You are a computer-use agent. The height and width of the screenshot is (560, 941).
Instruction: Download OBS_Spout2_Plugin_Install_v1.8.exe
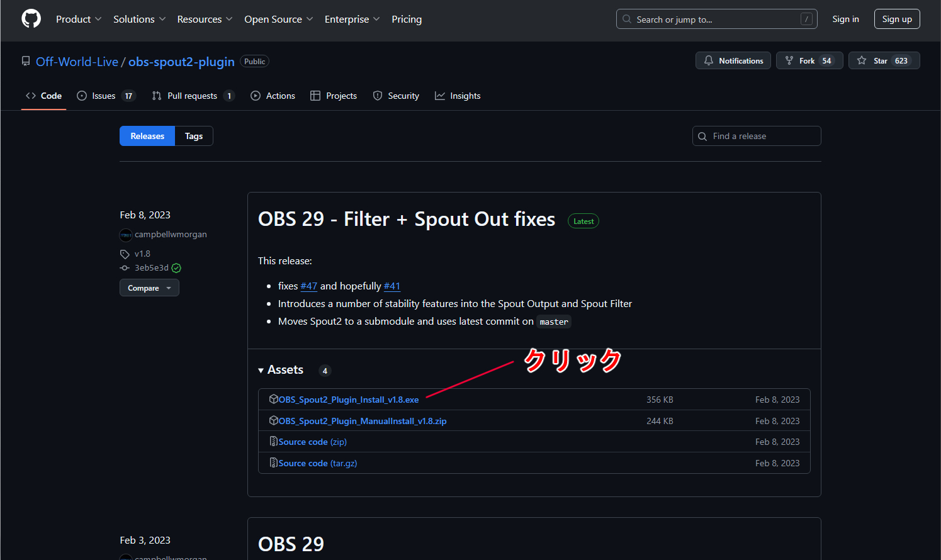tap(349, 400)
